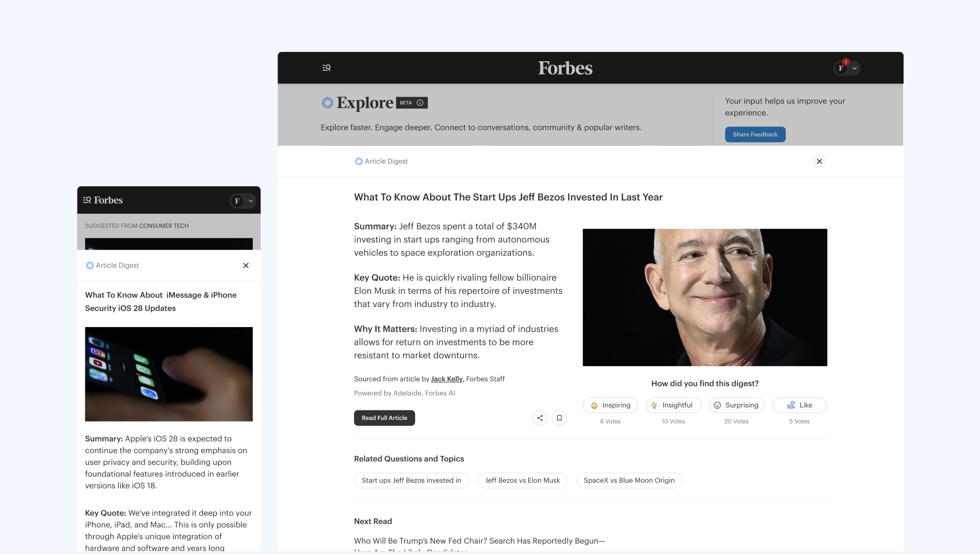
Task: Click the Share Feedback button
Action: click(755, 134)
